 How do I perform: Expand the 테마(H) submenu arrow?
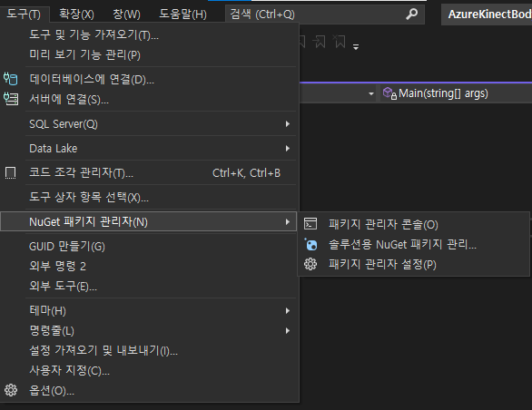[288, 311]
